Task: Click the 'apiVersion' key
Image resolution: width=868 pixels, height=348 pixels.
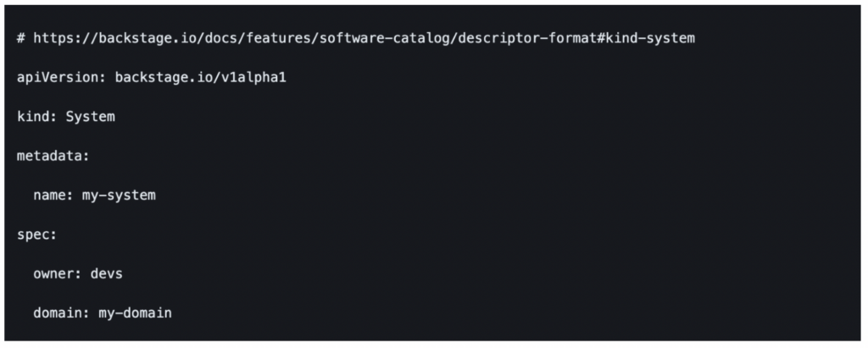Action: click(x=57, y=78)
